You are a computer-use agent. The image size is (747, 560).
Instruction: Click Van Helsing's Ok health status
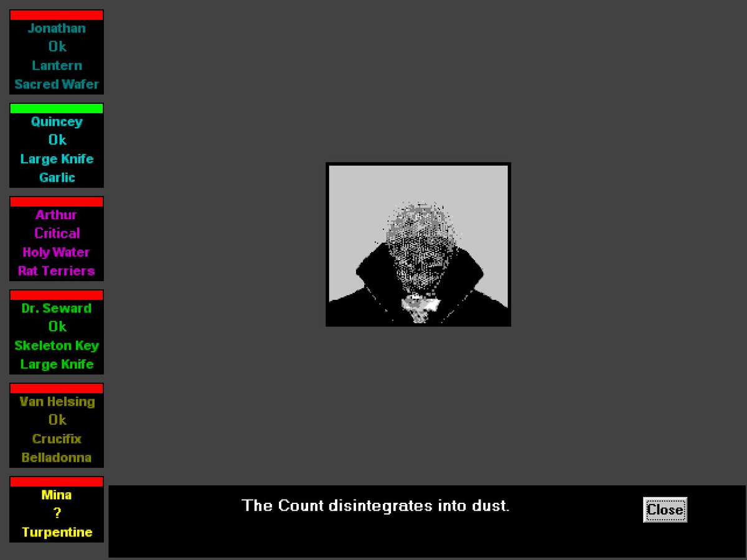[x=57, y=420]
